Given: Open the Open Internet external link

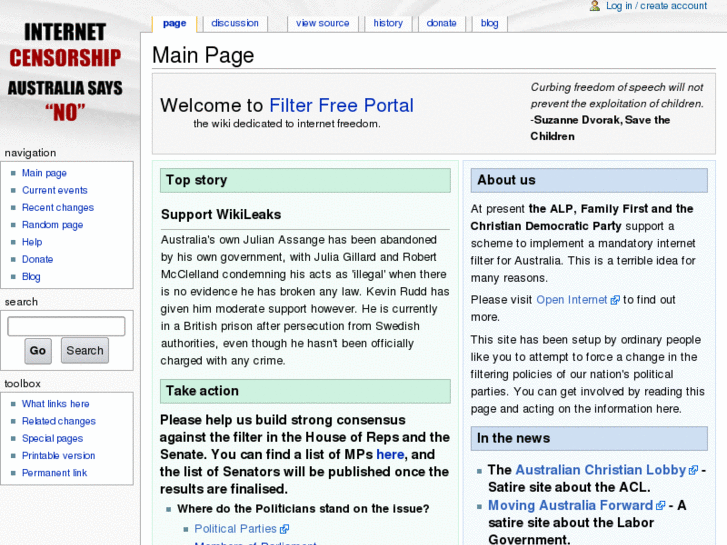Looking at the screenshot, I should click(572, 300).
